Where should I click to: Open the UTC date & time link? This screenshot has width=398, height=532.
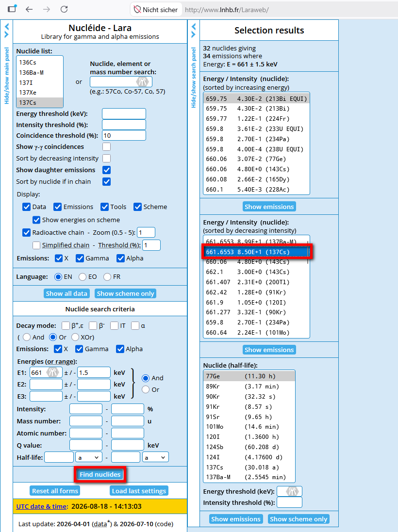click(41, 506)
